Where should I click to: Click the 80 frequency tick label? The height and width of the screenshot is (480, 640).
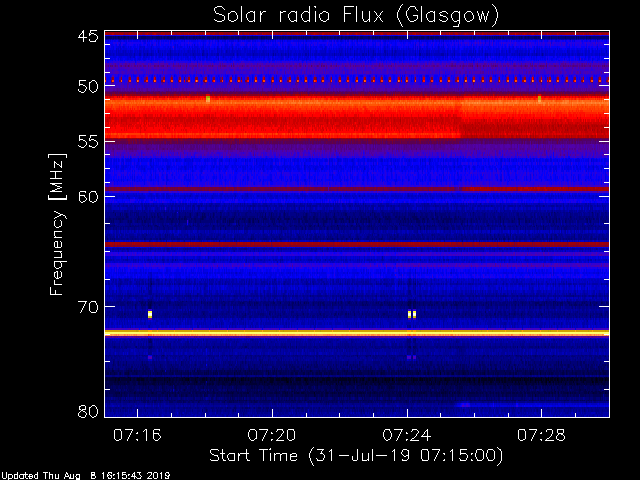[x=88, y=411]
